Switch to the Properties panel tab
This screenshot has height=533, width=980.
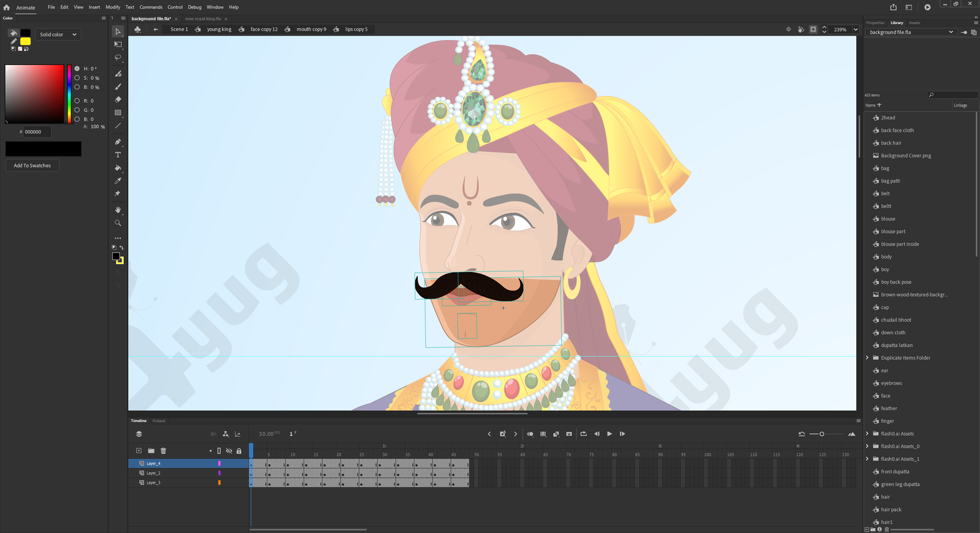(875, 23)
